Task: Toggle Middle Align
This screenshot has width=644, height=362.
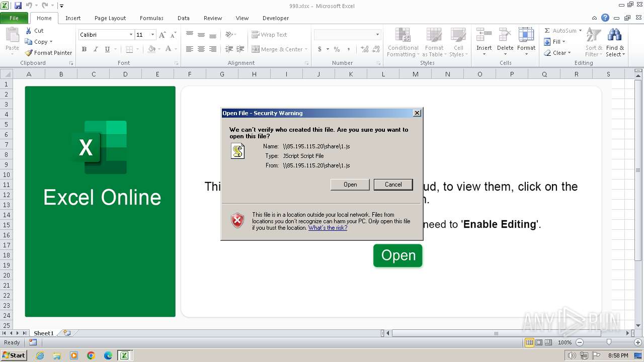Action: click(201, 35)
